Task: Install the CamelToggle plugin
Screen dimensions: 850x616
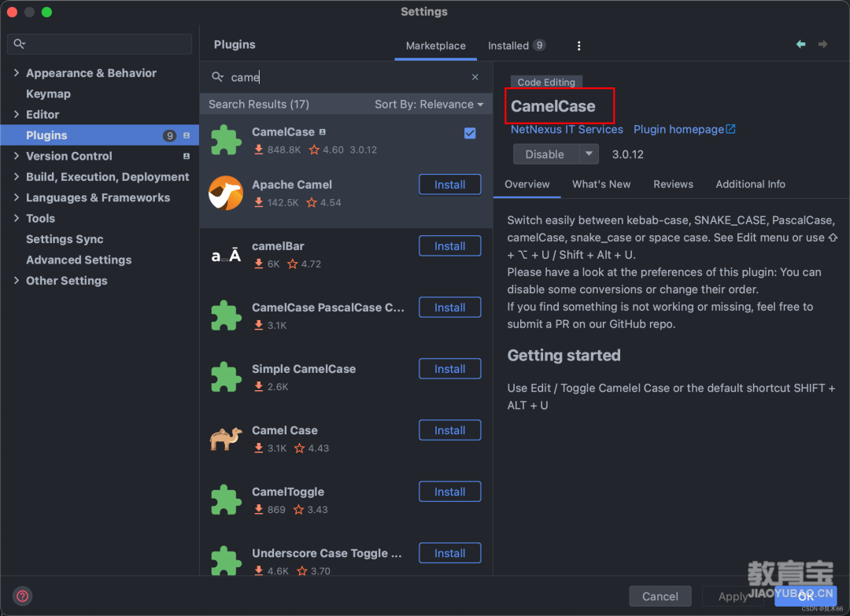Action: [x=450, y=492]
